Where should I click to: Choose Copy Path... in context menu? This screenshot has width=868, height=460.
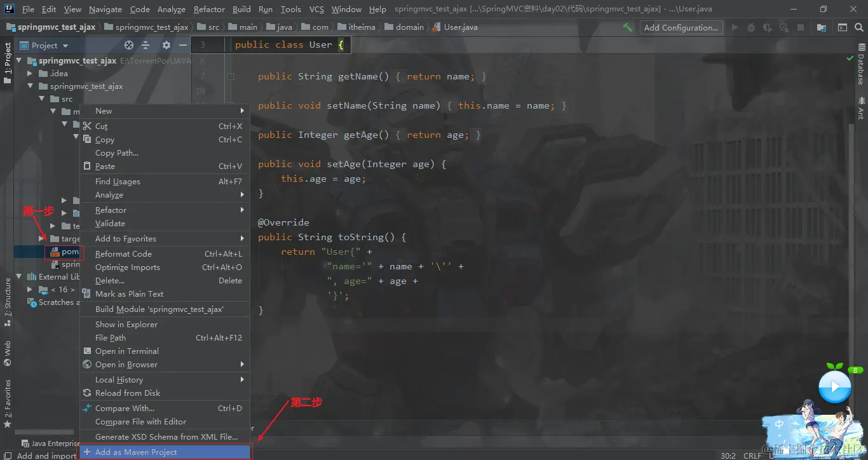[165, 152]
